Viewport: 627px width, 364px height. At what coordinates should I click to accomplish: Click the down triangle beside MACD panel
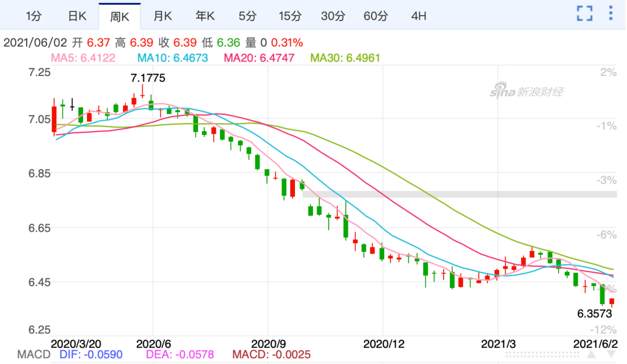tap(611, 354)
